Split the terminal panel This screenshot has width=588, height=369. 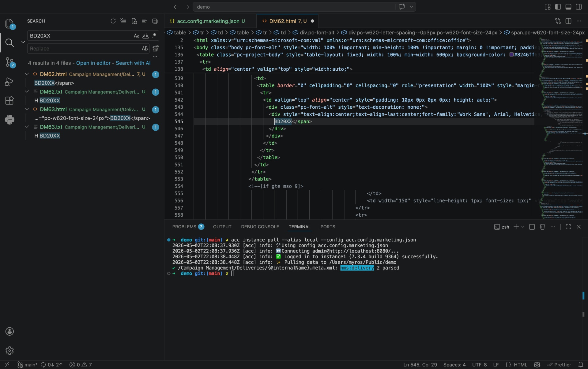(x=532, y=227)
